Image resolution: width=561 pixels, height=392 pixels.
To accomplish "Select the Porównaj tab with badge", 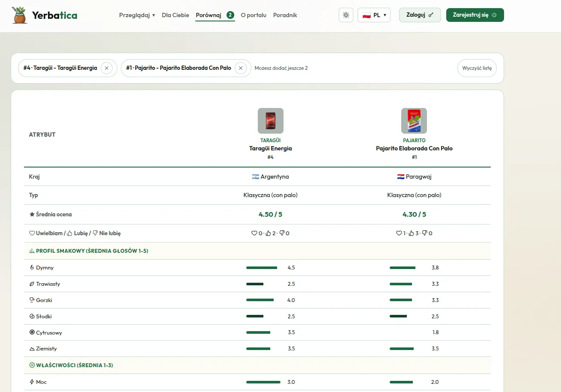I will pos(215,15).
